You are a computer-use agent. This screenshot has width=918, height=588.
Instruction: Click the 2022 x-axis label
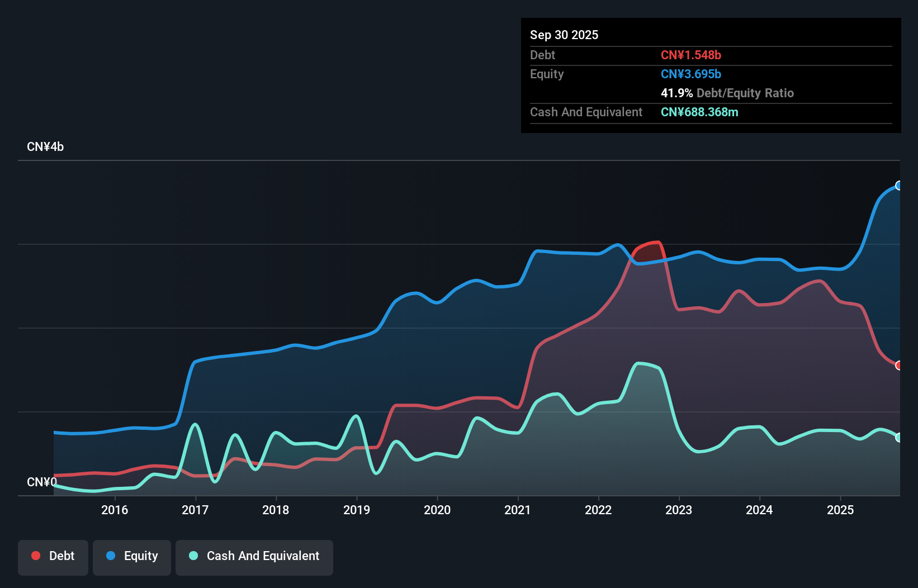pyautogui.click(x=598, y=510)
